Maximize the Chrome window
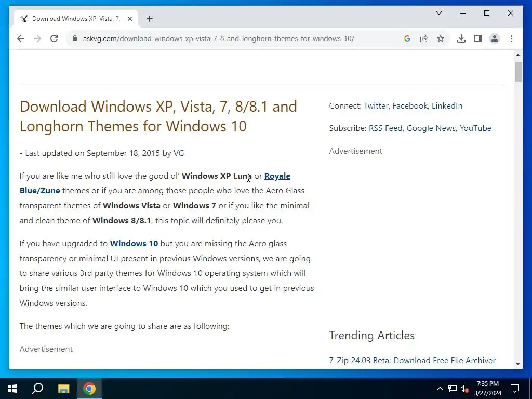Image resolution: width=532 pixels, height=399 pixels. point(486,13)
